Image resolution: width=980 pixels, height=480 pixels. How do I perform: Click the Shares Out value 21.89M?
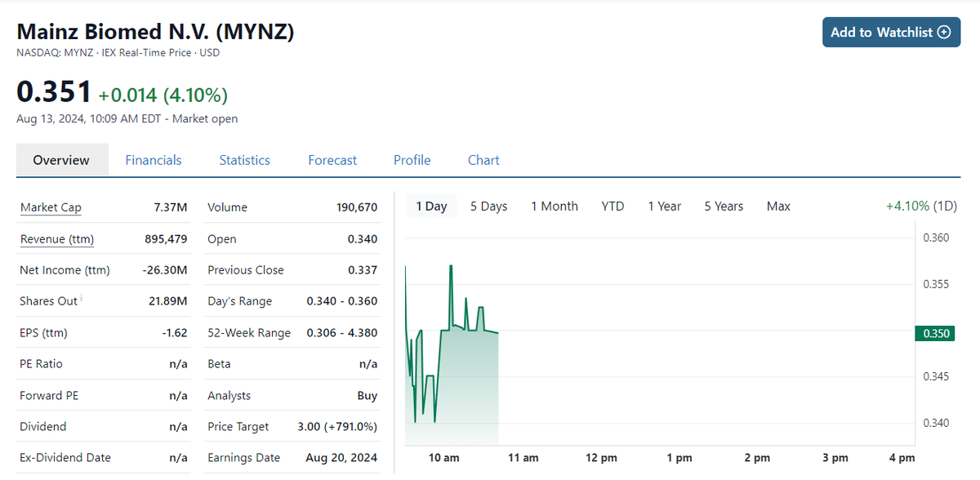click(x=169, y=301)
